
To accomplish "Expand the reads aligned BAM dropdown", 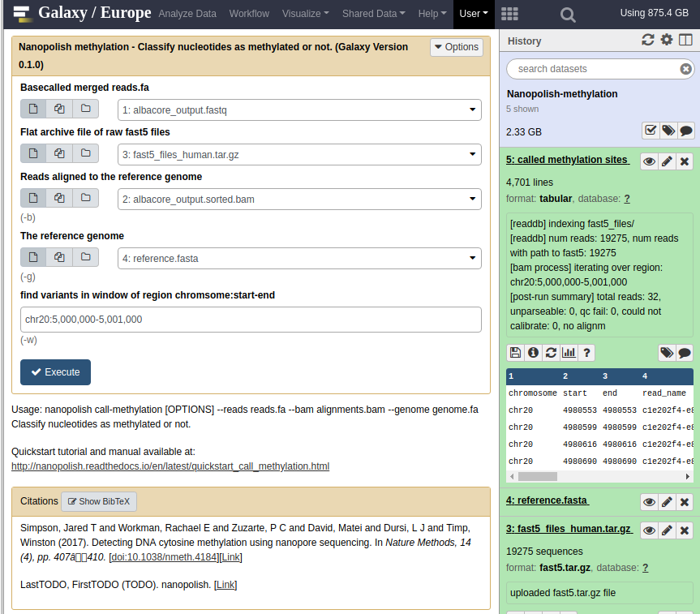I will pyautogui.click(x=299, y=200).
